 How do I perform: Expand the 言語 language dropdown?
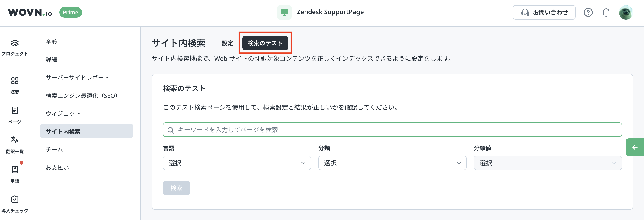pos(237,163)
